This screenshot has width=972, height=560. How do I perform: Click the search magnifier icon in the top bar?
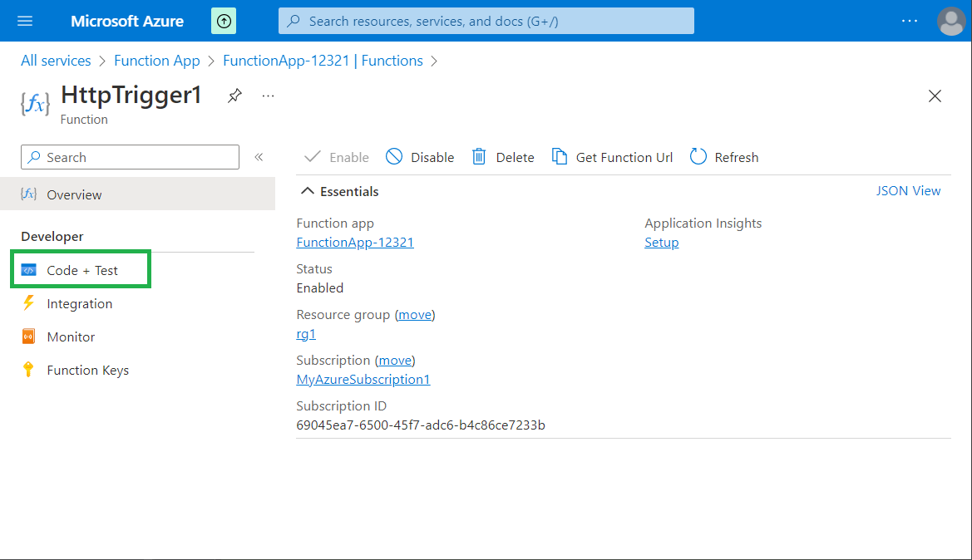coord(294,21)
